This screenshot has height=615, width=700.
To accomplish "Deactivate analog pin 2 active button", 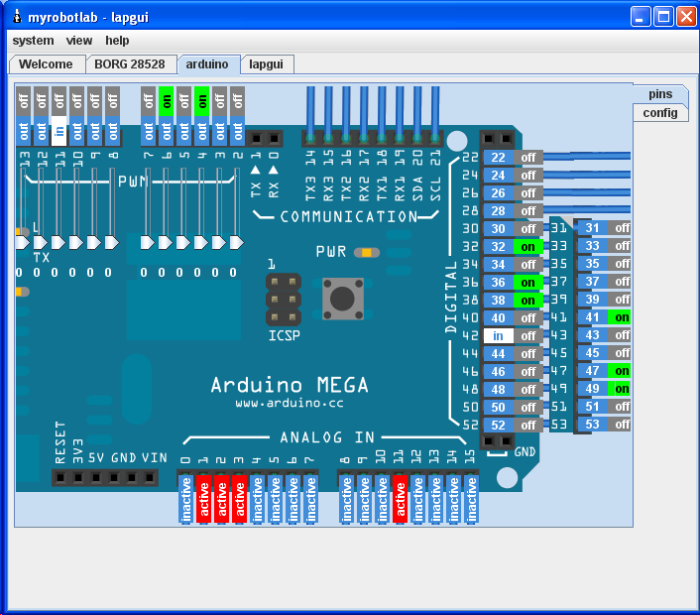I will [x=222, y=499].
